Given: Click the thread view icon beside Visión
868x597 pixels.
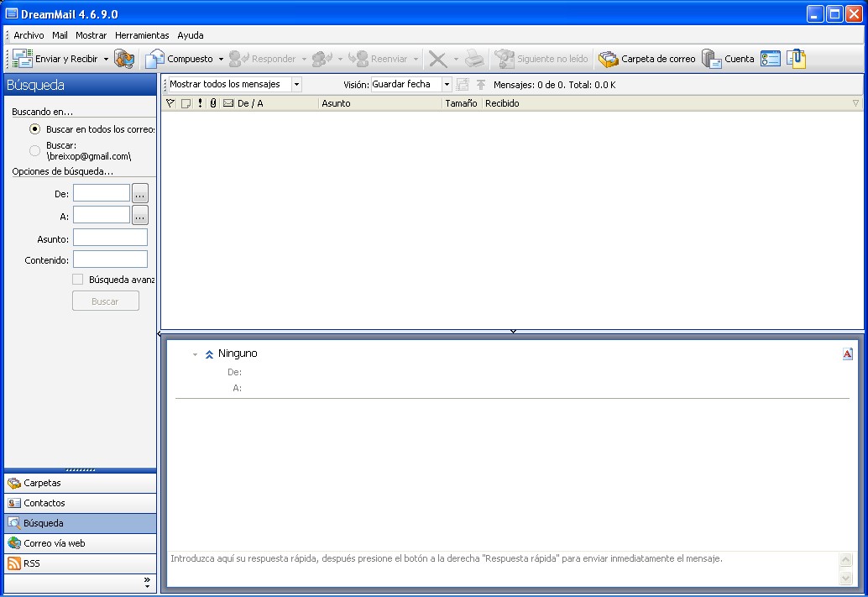Looking at the screenshot, I should 463,84.
